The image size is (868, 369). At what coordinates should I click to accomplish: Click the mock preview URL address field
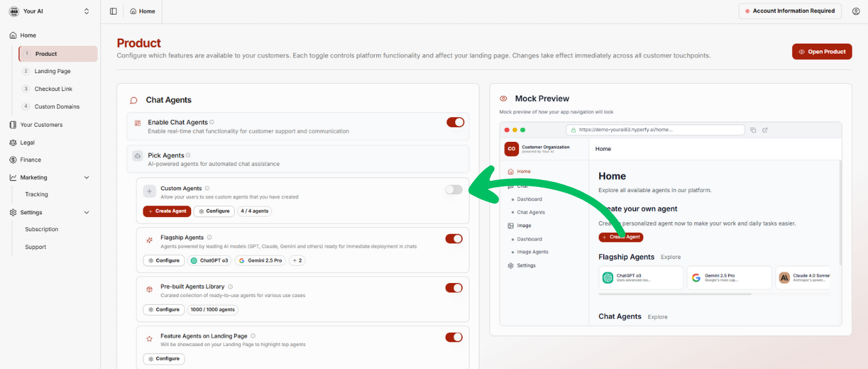coord(655,130)
